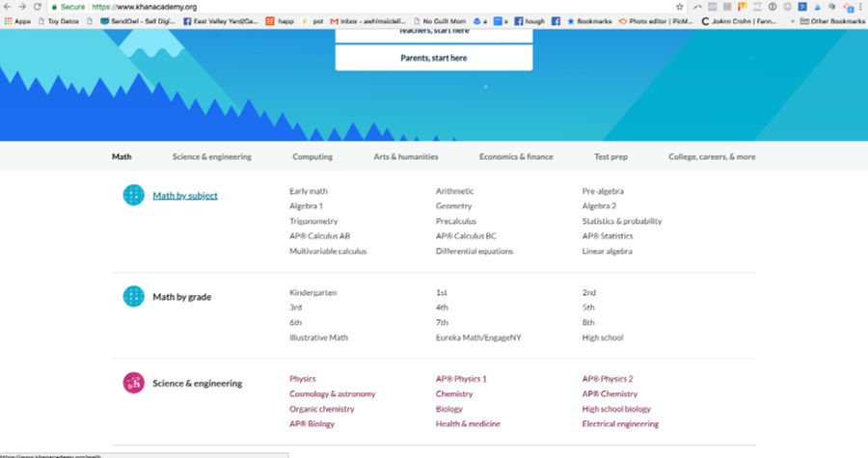Open the AP Physics 2 link
This screenshot has width=868, height=458.
click(608, 378)
